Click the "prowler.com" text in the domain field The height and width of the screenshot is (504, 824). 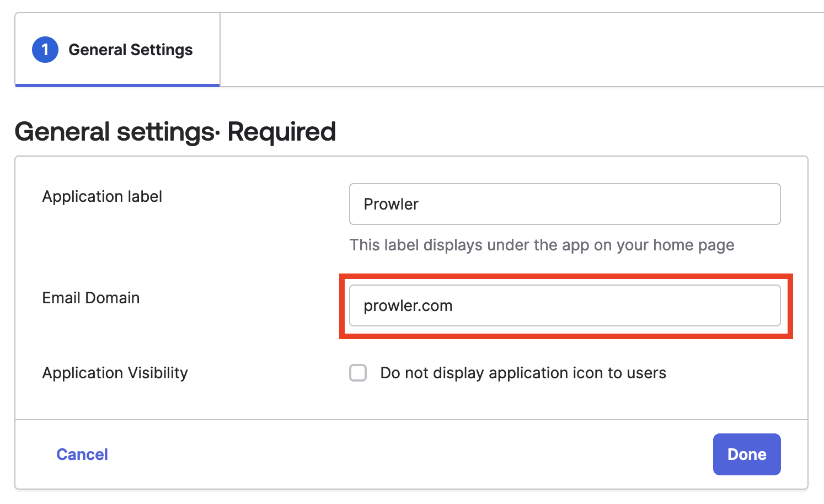(x=408, y=305)
